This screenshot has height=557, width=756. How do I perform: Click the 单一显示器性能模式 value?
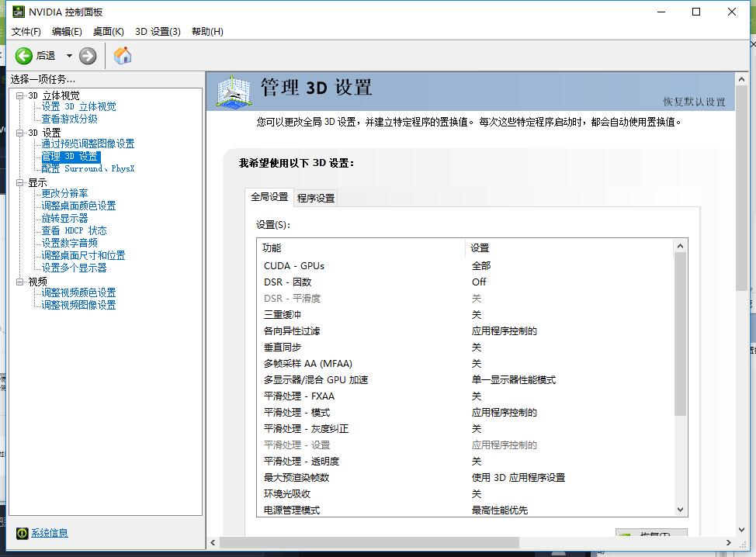[x=514, y=379]
